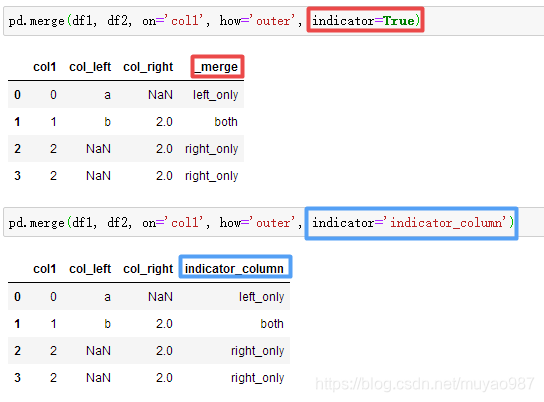Screen dimensions: 544x402
Task: Click right_only in row 3 of _merge table
Action: pyautogui.click(x=212, y=176)
